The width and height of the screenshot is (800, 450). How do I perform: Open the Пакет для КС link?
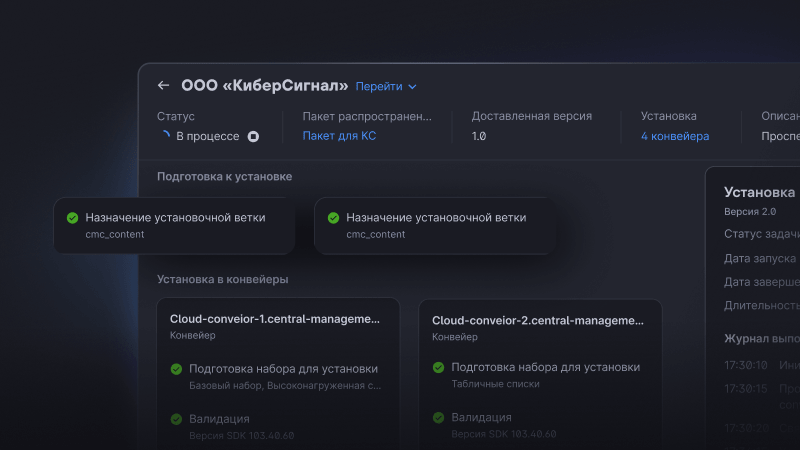(x=339, y=136)
